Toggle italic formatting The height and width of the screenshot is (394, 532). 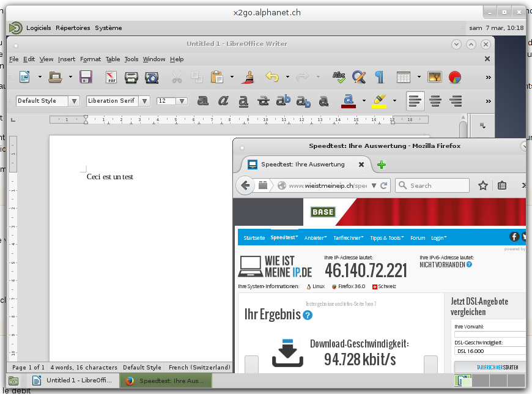coord(223,101)
